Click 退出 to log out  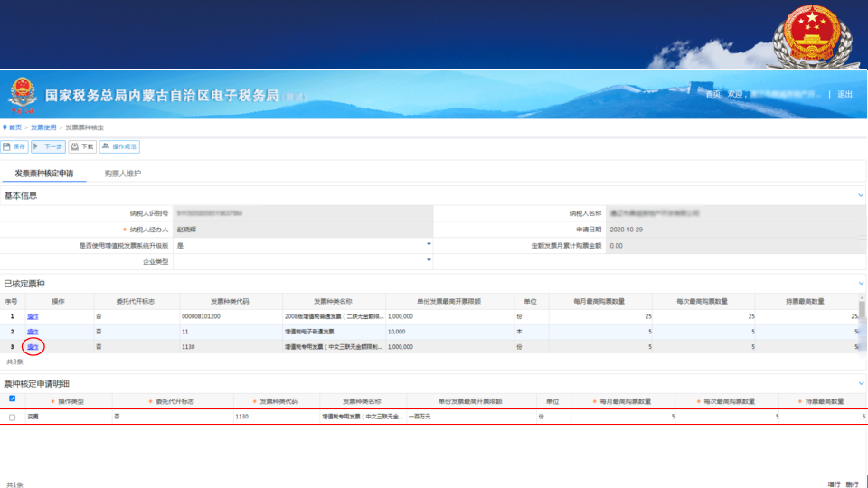(844, 94)
